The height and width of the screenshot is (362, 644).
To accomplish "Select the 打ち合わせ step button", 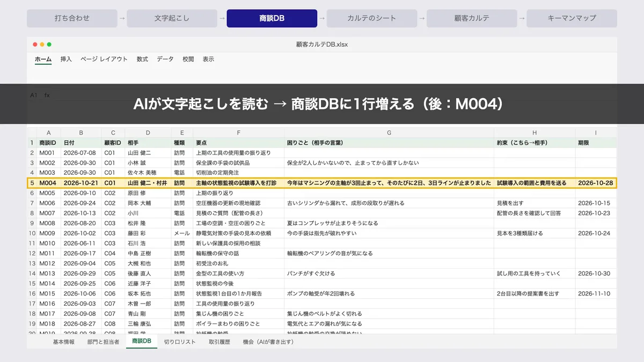I will pos(72,18).
